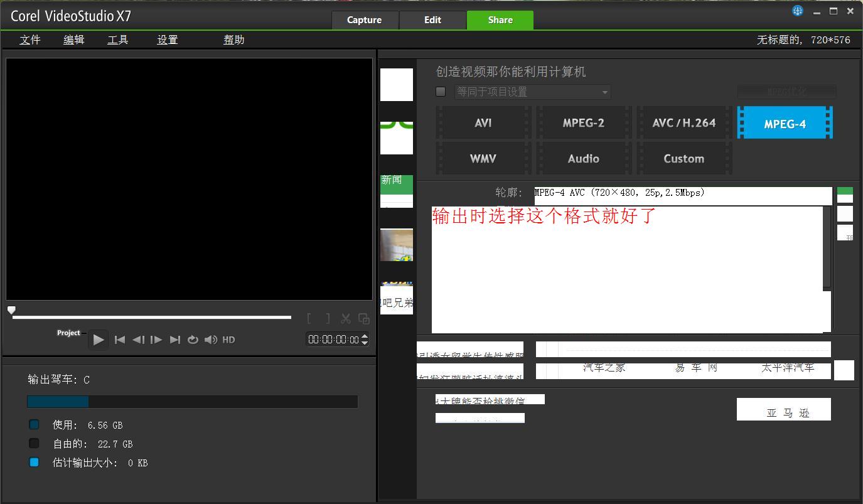This screenshot has height=504, width=863.
Task: Click the globe icon in title bar
Action: pos(798,11)
